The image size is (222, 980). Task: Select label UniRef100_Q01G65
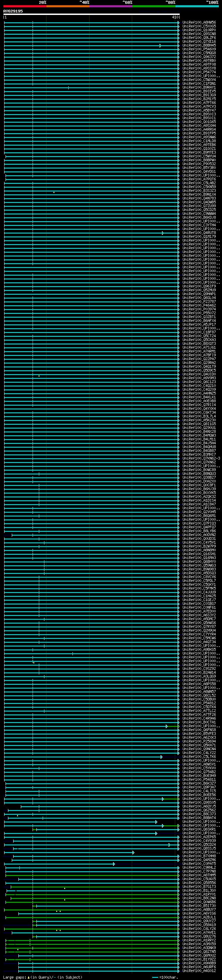click(x=199, y=122)
